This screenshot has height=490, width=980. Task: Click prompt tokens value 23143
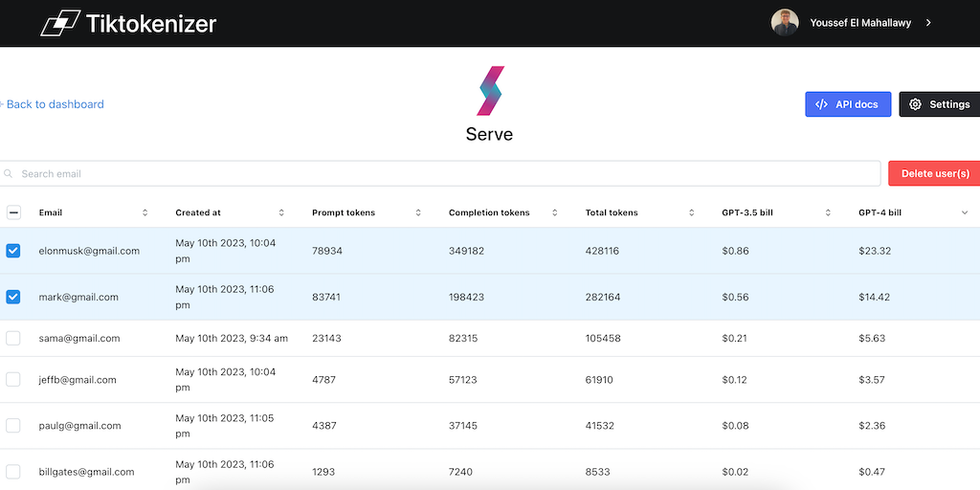coord(327,338)
